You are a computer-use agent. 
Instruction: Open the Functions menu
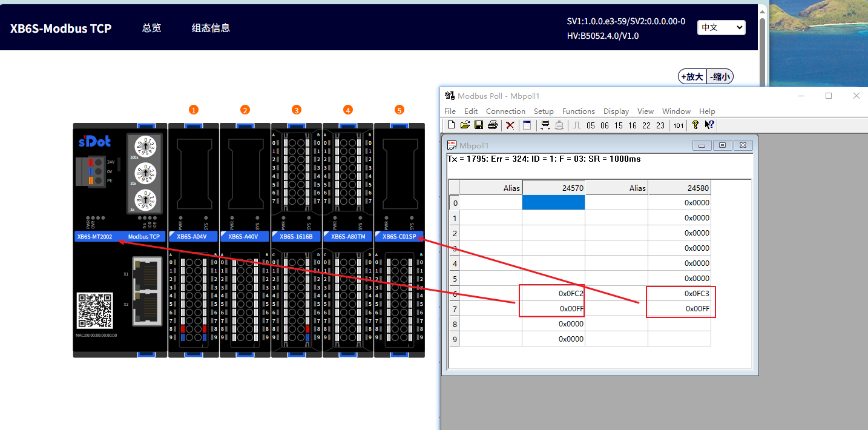pyautogui.click(x=578, y=111)
